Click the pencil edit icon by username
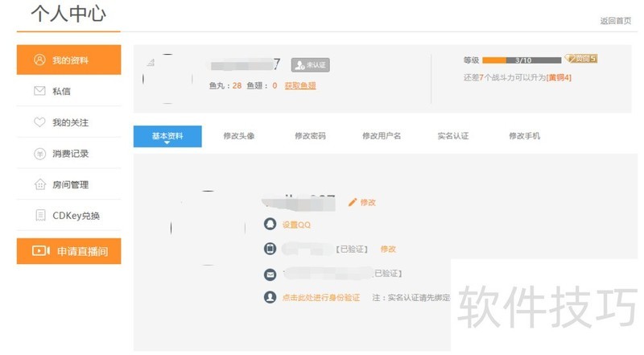Viewport: 644px width, 355px height. (353, 202)
